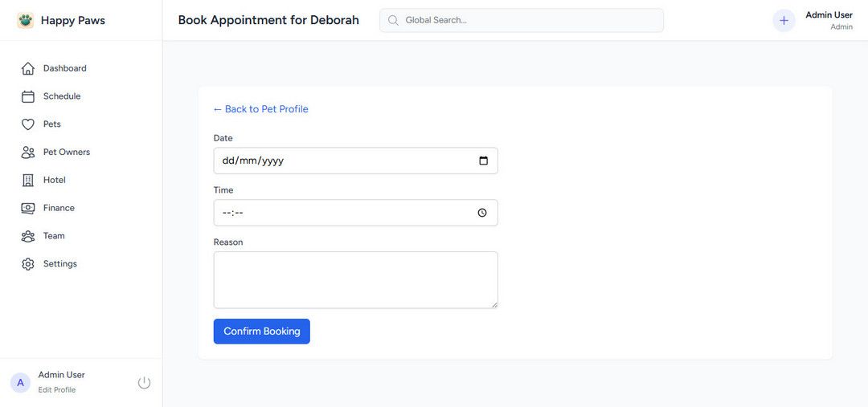This screenshot has width=868, height=407.
Task: Click the plus quick-add button
Action: click(784, 21)
